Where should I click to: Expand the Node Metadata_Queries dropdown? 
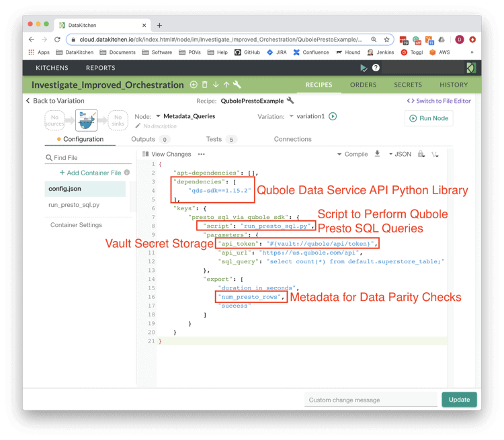coord(158,116)
